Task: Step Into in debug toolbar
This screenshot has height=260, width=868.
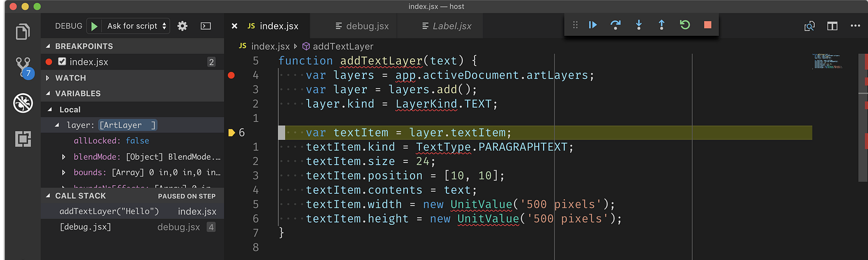Action: 639,25
